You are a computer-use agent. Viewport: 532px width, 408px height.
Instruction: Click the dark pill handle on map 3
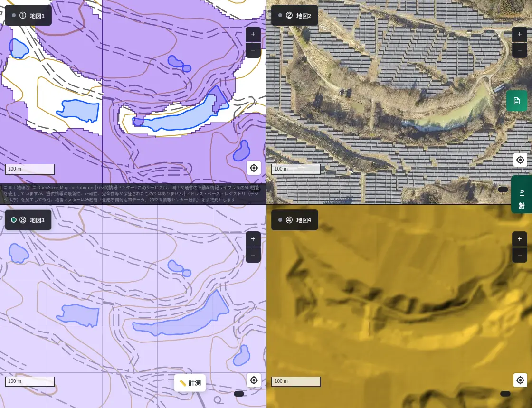pyautogui.click(x=239, y=394)
